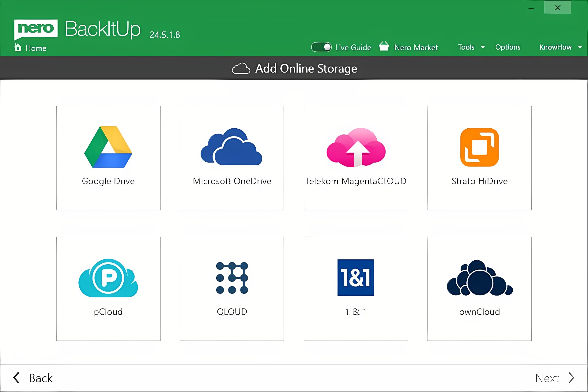
Task: Choose the ownCloud dark cloud icon
Action: pos(479,278)
